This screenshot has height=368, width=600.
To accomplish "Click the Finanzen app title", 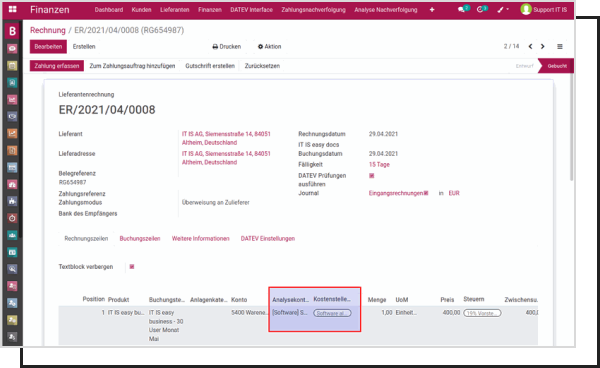I will tap(50, 10).
